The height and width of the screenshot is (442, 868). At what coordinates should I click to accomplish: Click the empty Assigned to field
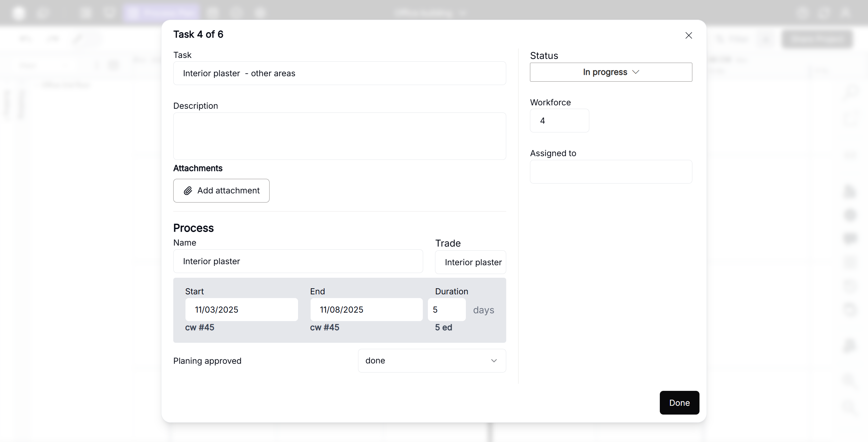point(611,172)
